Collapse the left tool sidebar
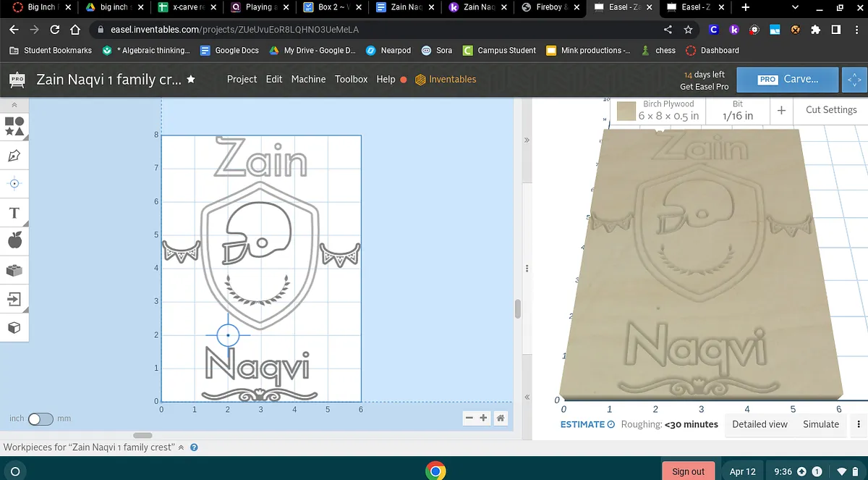 pyautogui.click(x=14, y=106)
